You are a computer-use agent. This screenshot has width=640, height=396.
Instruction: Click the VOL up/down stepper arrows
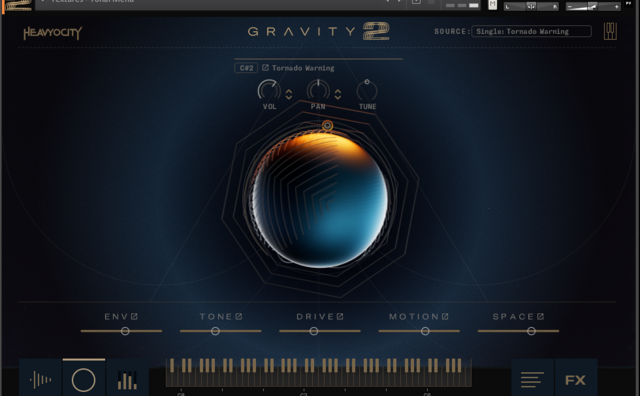coord(289,95)
